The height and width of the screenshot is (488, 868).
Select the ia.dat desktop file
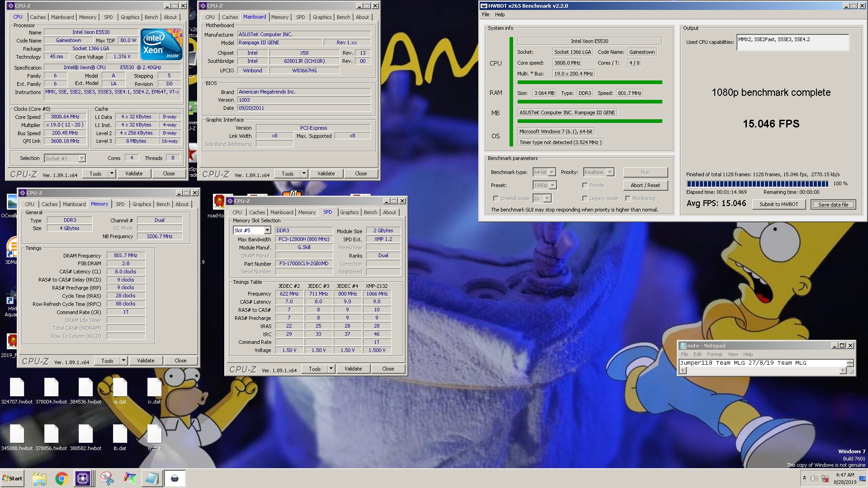(x=120, y=391)
